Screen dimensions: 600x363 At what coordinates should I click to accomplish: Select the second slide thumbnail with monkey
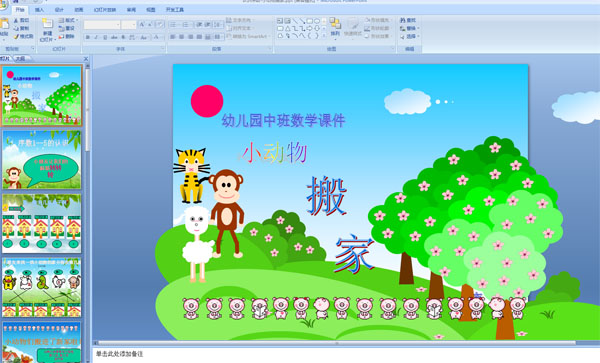point(42,160)
